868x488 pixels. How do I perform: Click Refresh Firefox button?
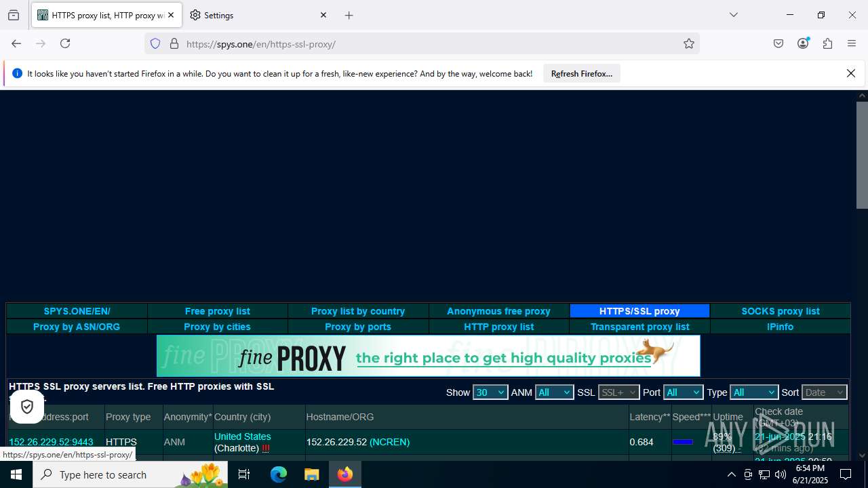click(x=582, y=73)
